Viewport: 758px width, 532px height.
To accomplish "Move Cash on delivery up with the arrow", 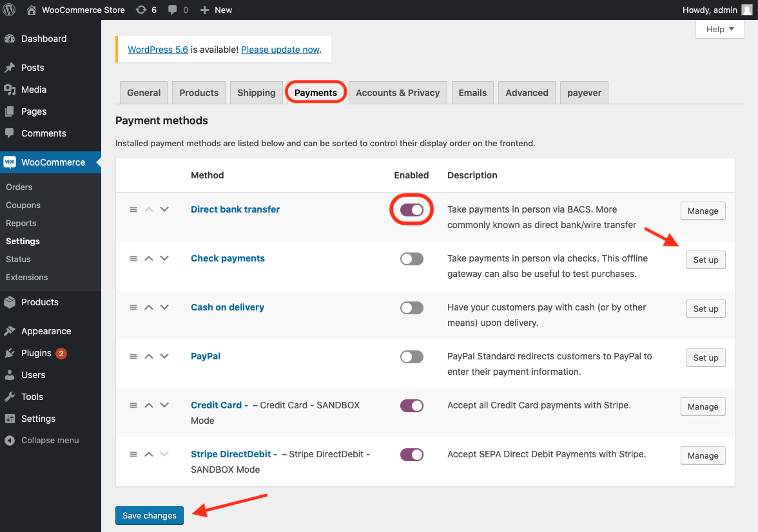I will (149, 307).
